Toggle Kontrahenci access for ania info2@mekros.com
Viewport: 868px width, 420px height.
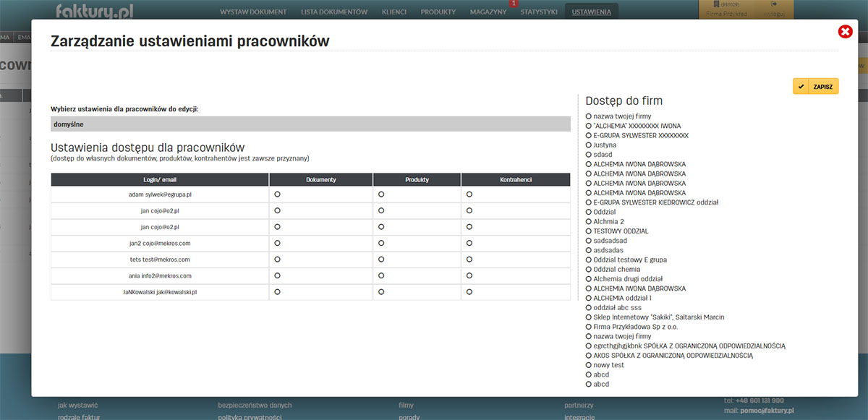pos(469,275)
